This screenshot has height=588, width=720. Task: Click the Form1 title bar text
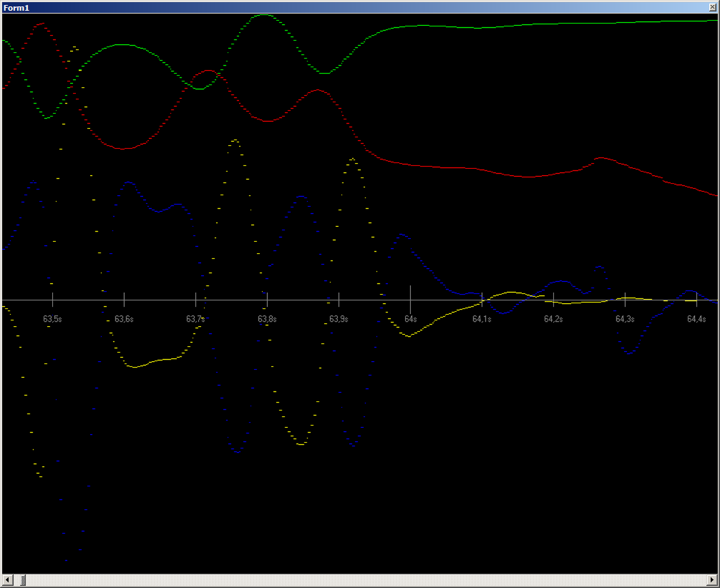[17, 7]
